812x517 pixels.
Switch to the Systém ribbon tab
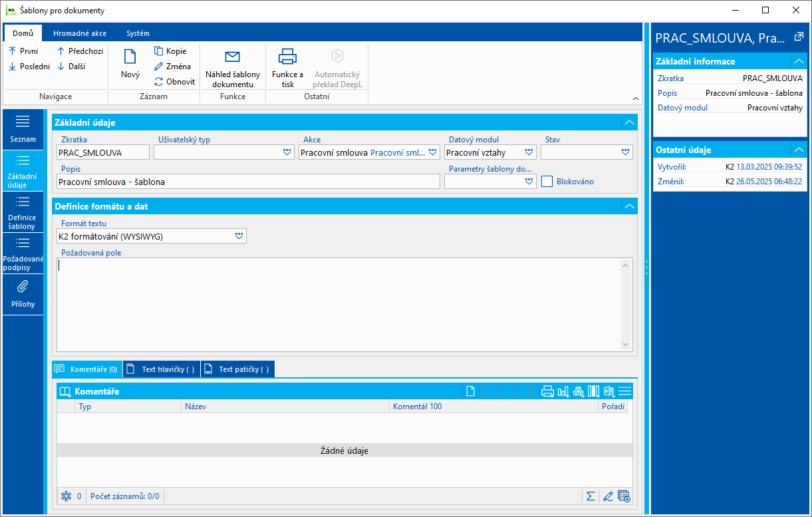click(138, 33)
